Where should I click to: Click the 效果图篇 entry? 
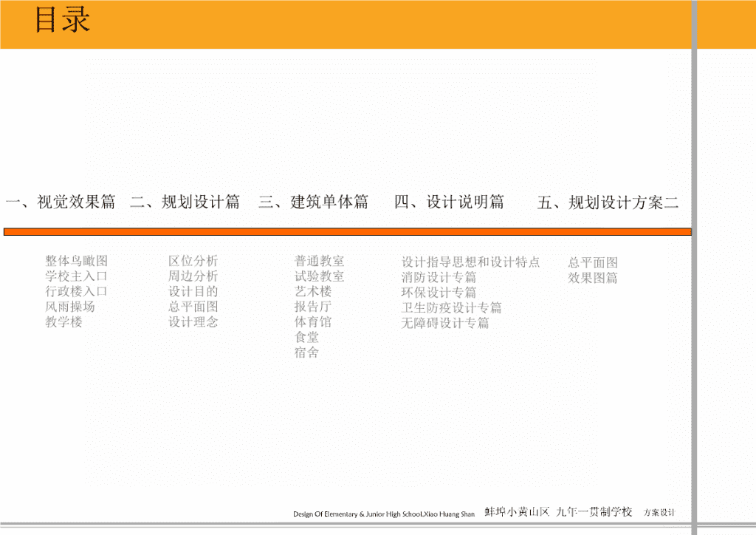(593, 278)
